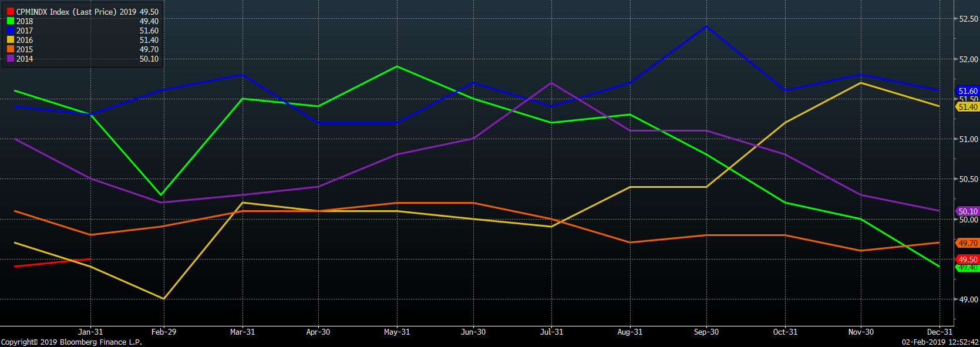The image size is (980, 347).
Task: Select the yellow 2016 legend swatch
Action: [x=11, y=40]
